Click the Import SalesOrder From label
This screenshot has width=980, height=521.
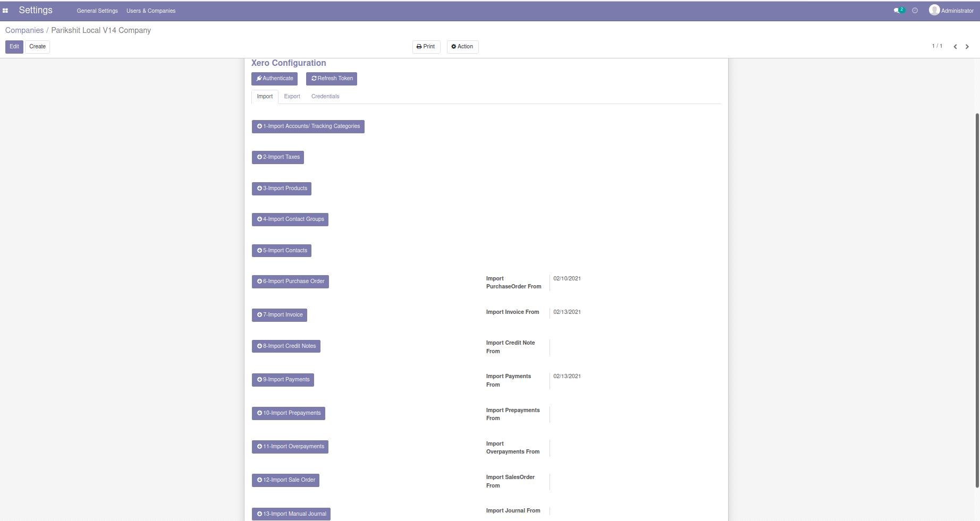pos(510,481)
